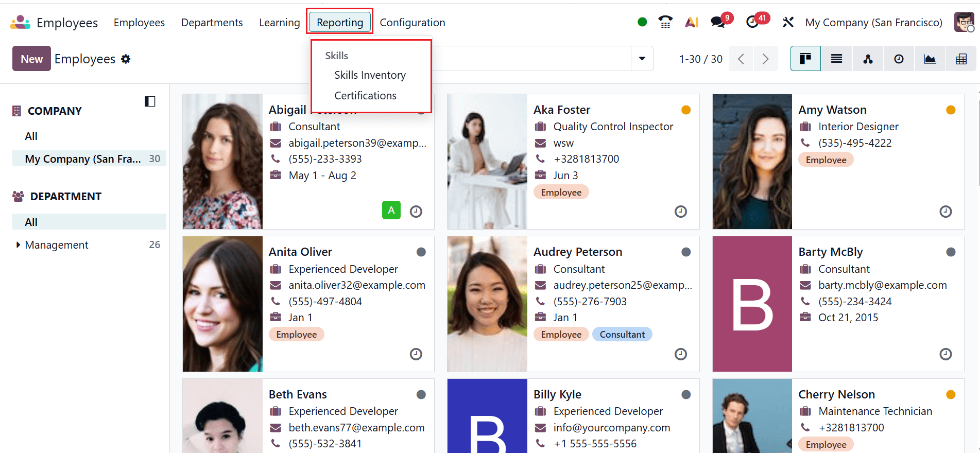
Task: Click Aka Foster's orange presence status dot
Action: [686, 110]
